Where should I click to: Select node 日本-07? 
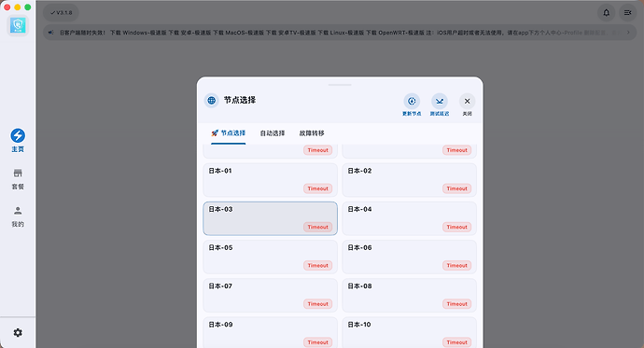[x=271, y=296]
